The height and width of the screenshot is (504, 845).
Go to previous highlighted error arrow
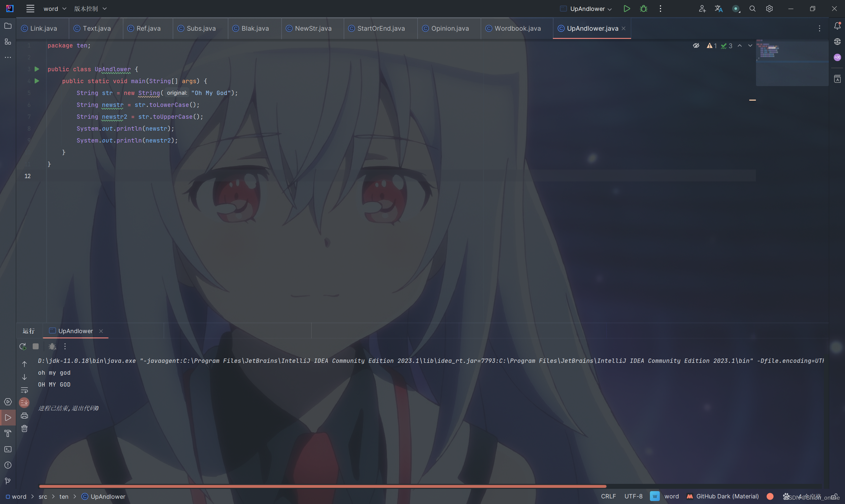740,46
